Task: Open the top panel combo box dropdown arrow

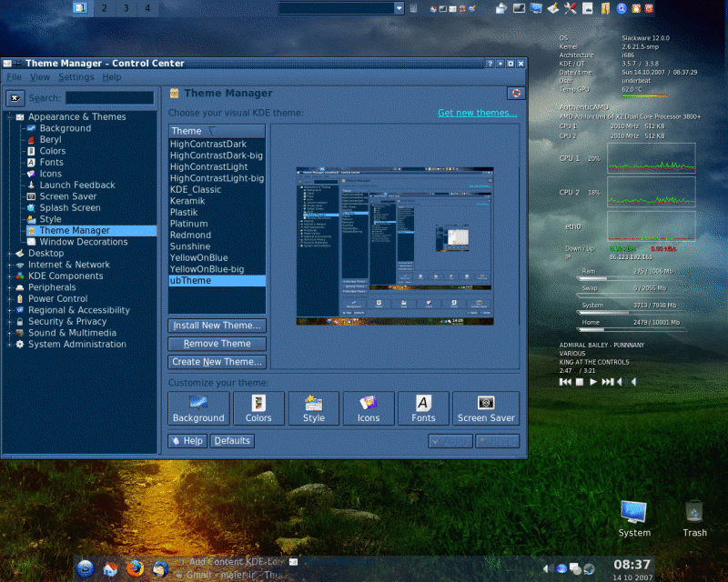Action: click(399, 8)
